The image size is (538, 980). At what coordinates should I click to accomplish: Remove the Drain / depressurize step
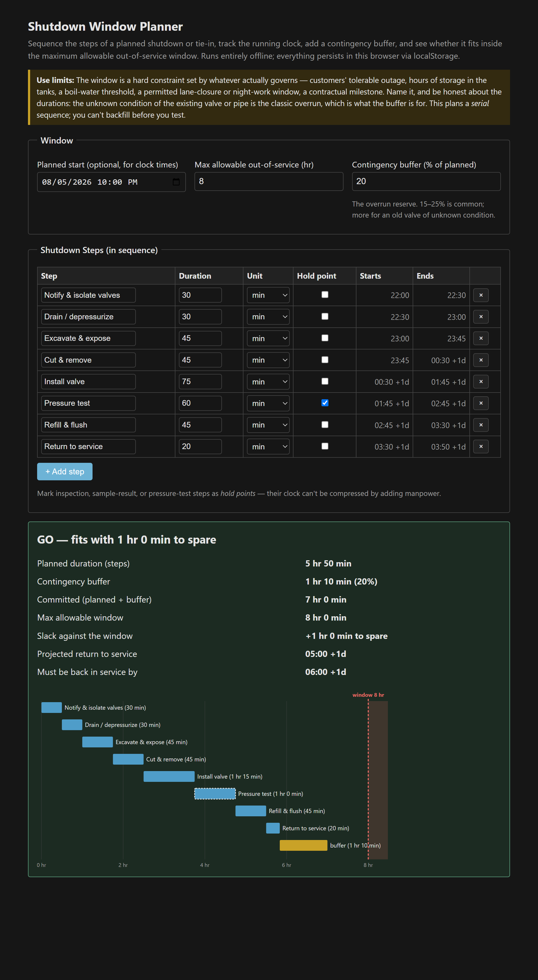click(481, 317)
